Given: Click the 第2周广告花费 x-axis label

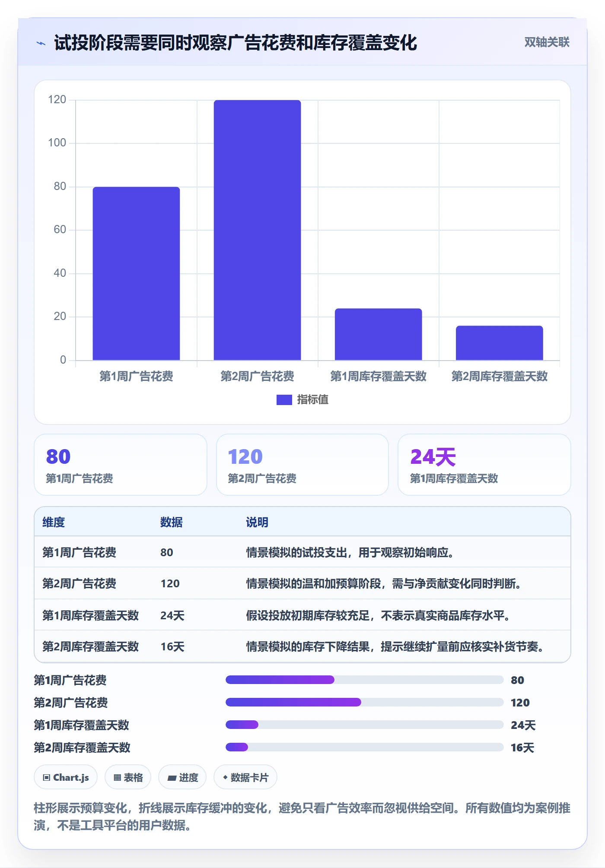Looking at the screenshot, I should tap(257, 376).
